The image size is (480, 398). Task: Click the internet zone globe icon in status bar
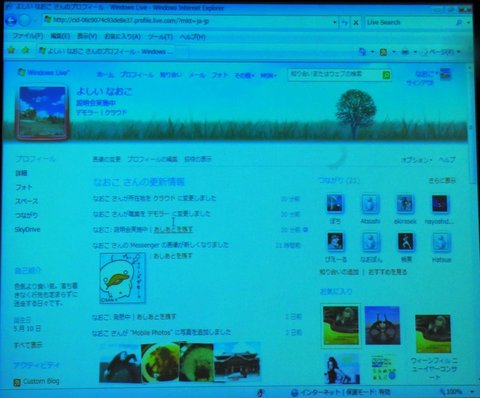coord(294,393)
